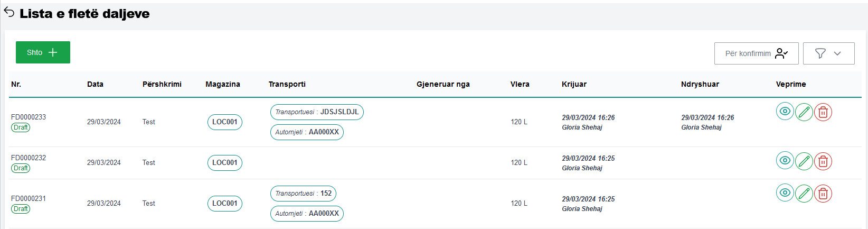
Task: Delete entry FD0000231 with trash icon
Action: click(823, 194)
